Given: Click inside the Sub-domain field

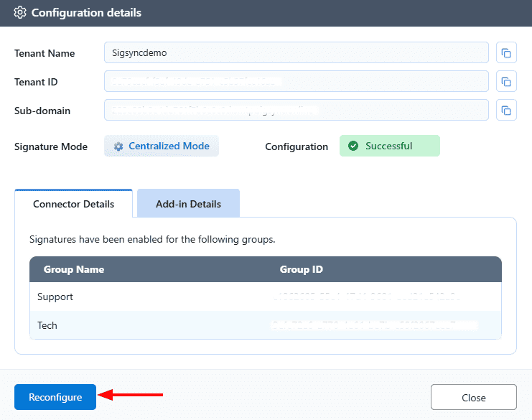Looking at the screenshot, I should pyautogui.click(x=296, y=111).
